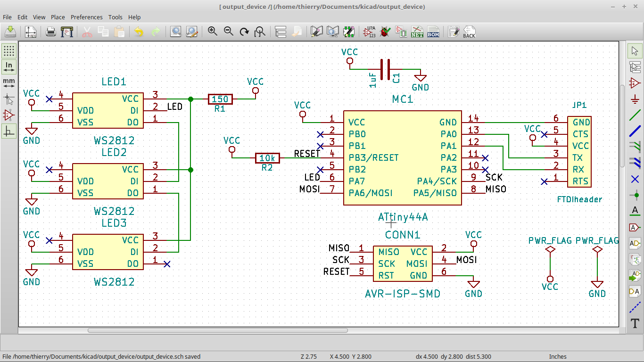Screen dimensions: 644x362
Task: Select the ascend/descend hierarchy tool in right toolbar
Action: tap(635, 67)
